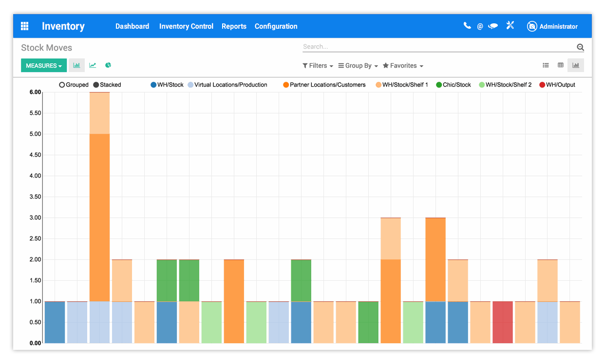This screenshot has width=605, height=364.
Task: Open pivot table view
Action: 561,65
